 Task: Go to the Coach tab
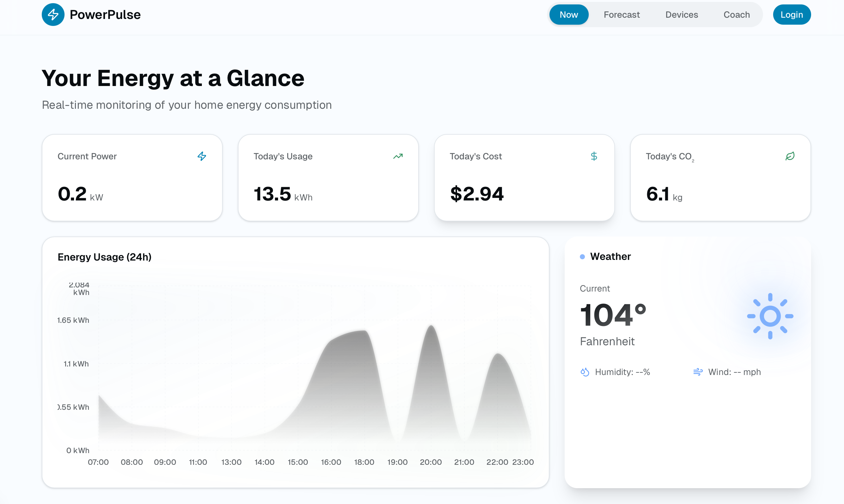[x=736, y=15]
